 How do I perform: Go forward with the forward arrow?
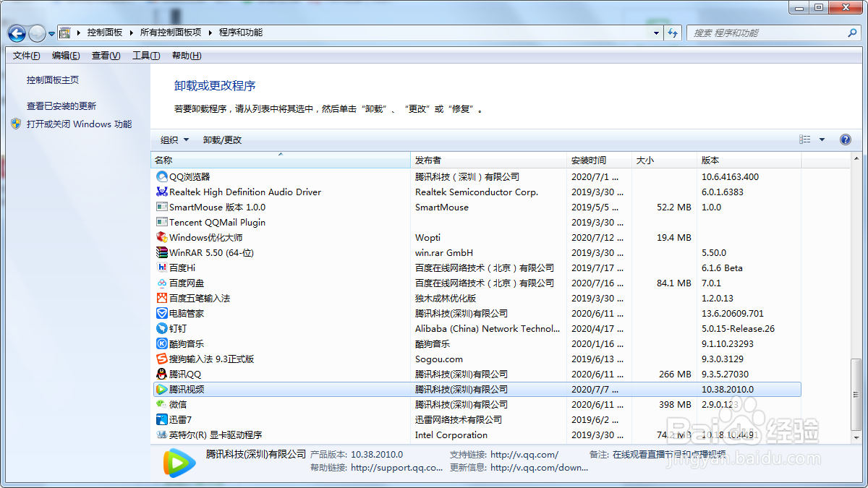(37, 33)
